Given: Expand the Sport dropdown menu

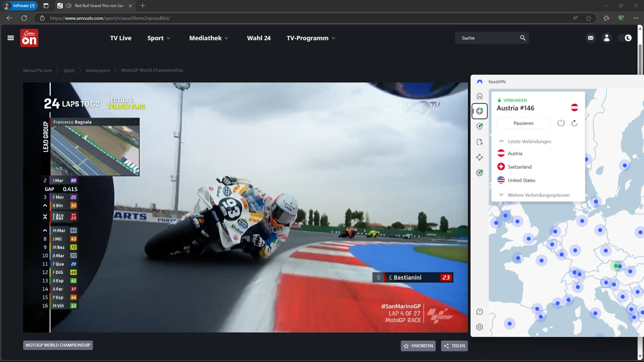Looking at the screenshot, I should click(x=159, y=38).
